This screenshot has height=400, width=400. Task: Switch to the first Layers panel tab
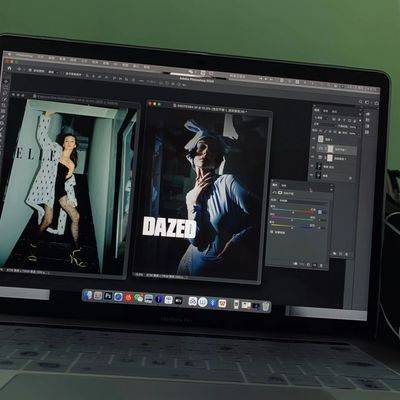[x=318, y=110]
